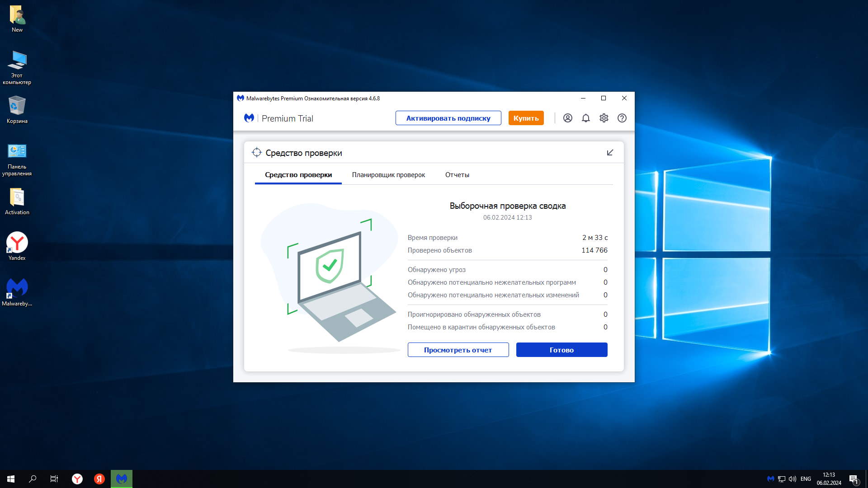Viewport: 868px width, 488px height.
Task: Select the Средство проверки tab
Action: point(298,175)
